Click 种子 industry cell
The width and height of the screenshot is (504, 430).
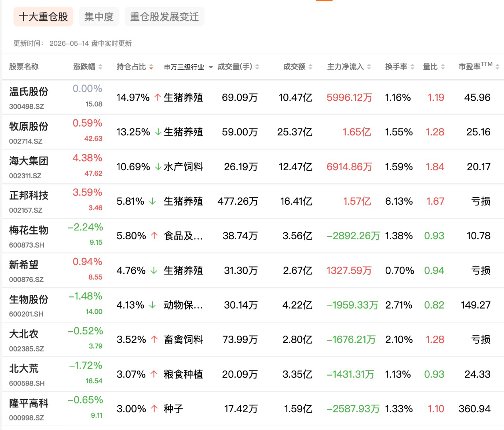pos(173,409)
